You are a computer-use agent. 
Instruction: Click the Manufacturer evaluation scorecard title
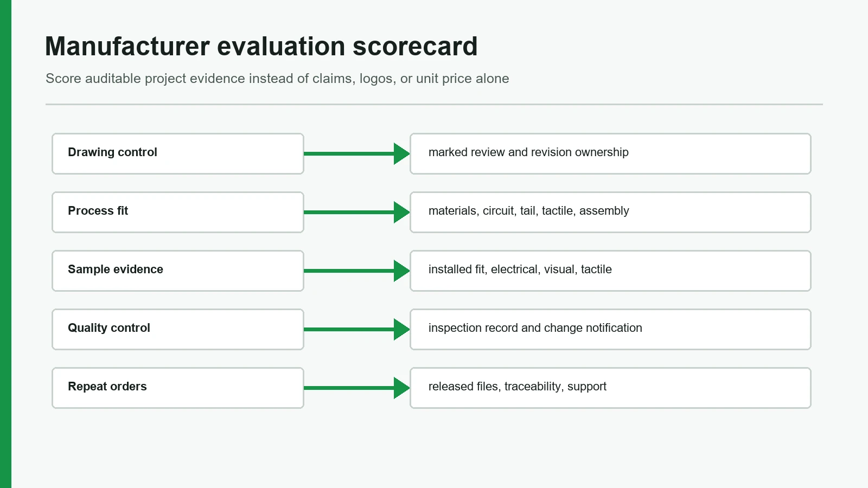pyautogui.click(x=261, y=46)
